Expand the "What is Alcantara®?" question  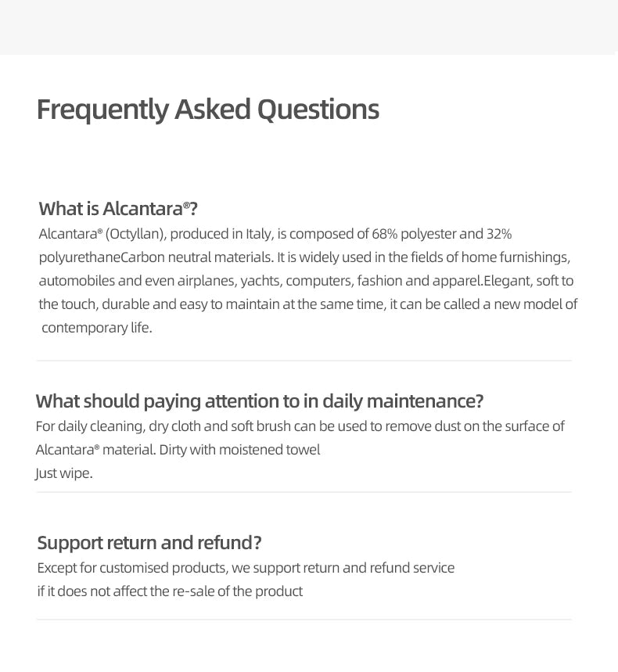click(118, 209)
